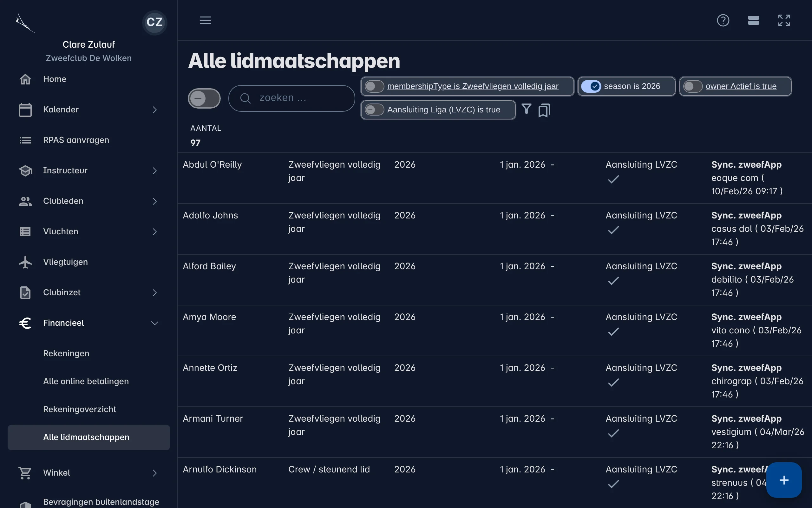Click the Winkel shopping cart icon
Screen dimensions: 812x508
tap(25, 473)
